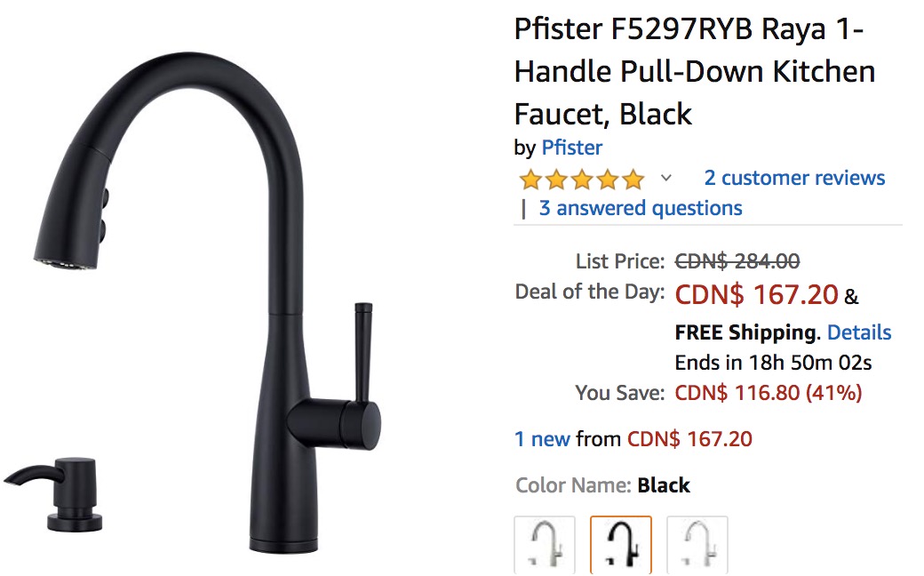Click the savings amount CDN$ 116.80 (41%)
Screen dimensions: 924x576
tap(769, 393)
